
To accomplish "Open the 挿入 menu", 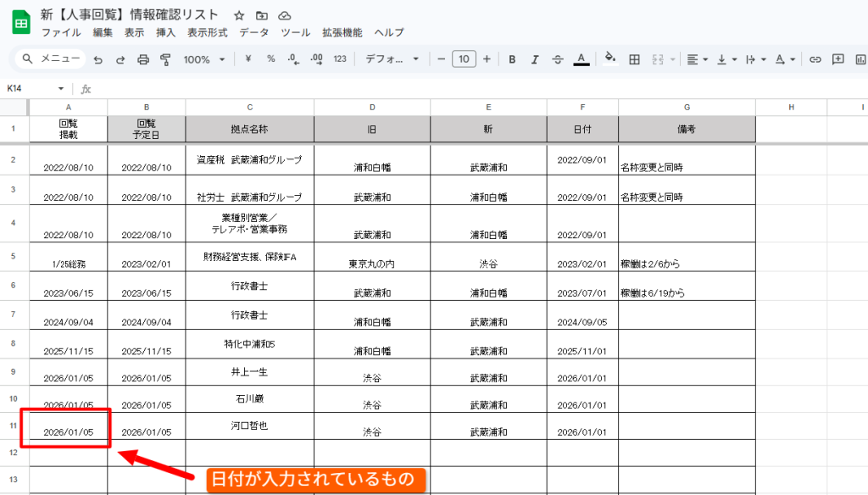I will tap(166, 33).
